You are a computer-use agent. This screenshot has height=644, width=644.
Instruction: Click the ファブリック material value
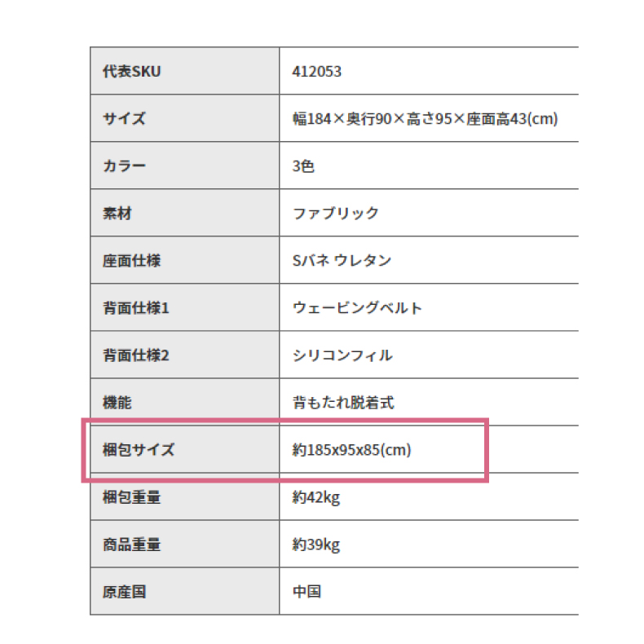click(335, 213)
